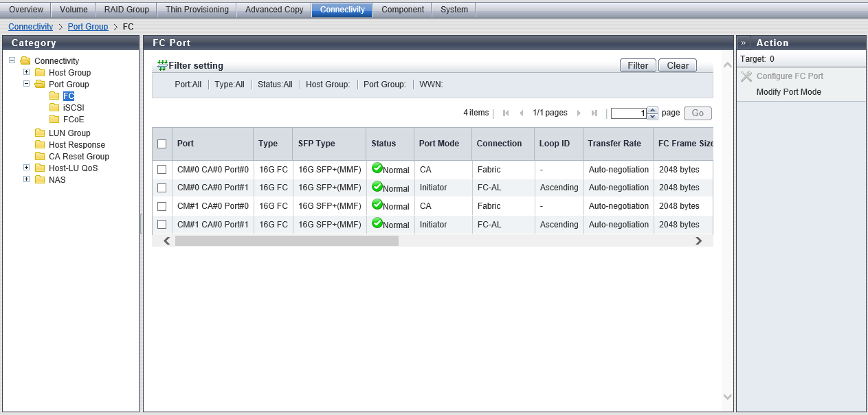This screenshot has width=868, height=415.
Task: Check the box for CM#0 CA#0 Port#0
Action: (x=162, y=169)
